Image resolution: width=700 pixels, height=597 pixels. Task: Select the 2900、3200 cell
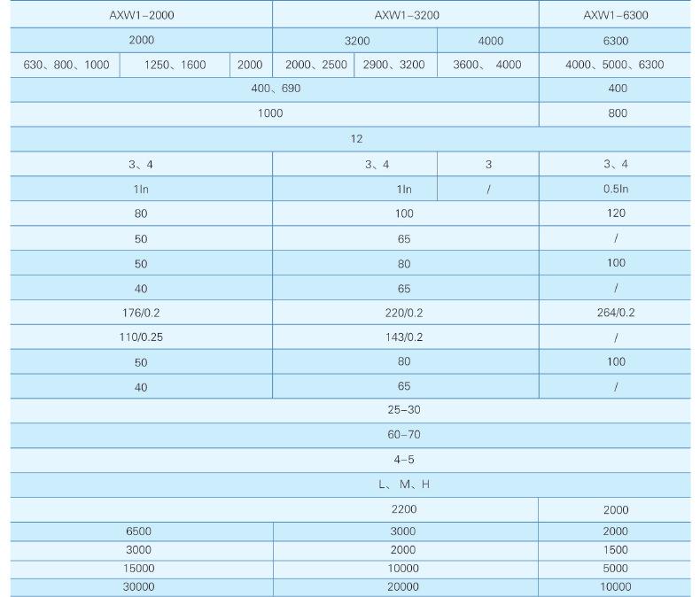point(394,65)
